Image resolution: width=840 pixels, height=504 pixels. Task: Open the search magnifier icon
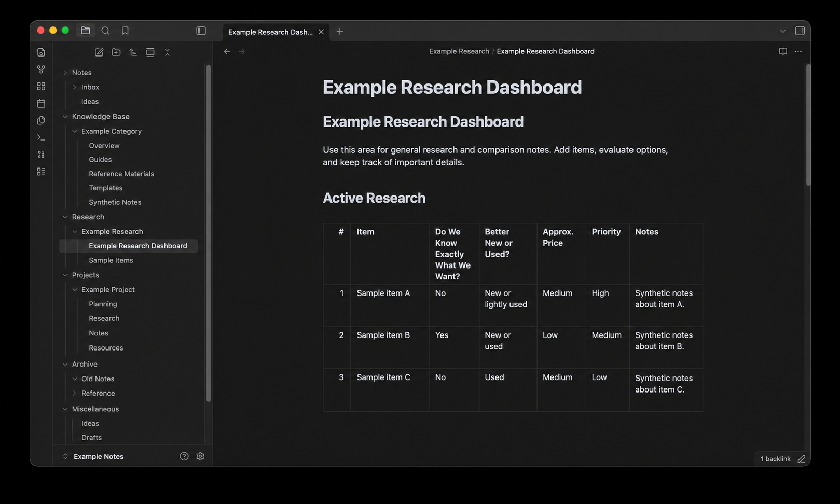pos(105,31)
